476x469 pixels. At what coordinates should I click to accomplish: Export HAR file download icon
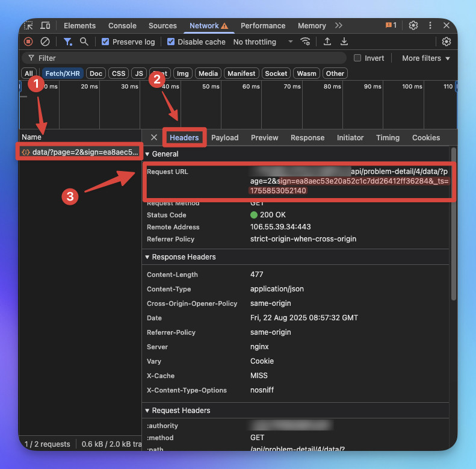coord(344,42)
